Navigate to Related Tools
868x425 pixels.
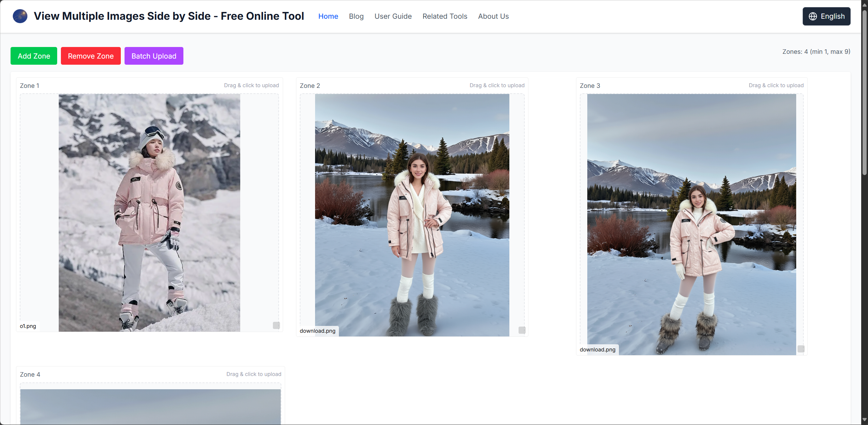(x=445, y=16)
